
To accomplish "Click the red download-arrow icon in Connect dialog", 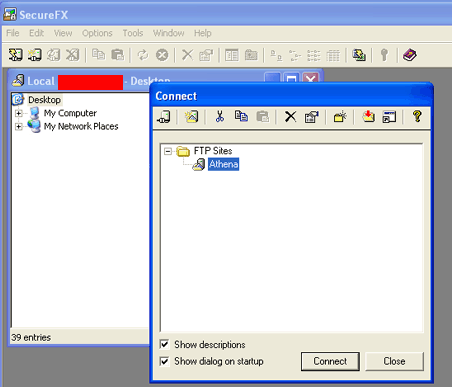I will (368, 117).
